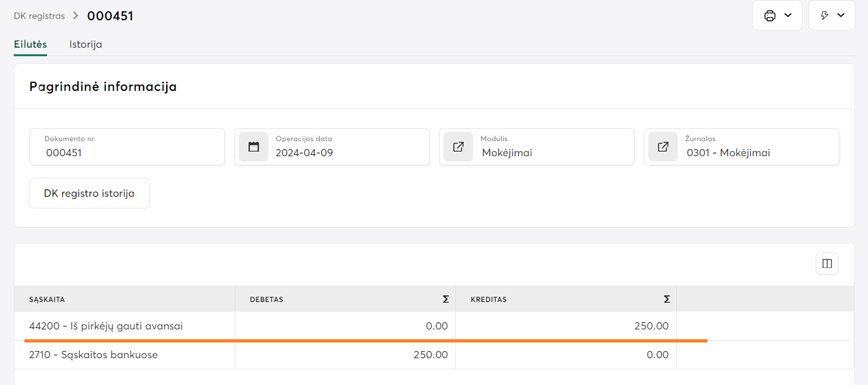This screenshot has height=385, width=868.
Task: Open the Žurnalas external link icon
Action: tap(663, 146)
